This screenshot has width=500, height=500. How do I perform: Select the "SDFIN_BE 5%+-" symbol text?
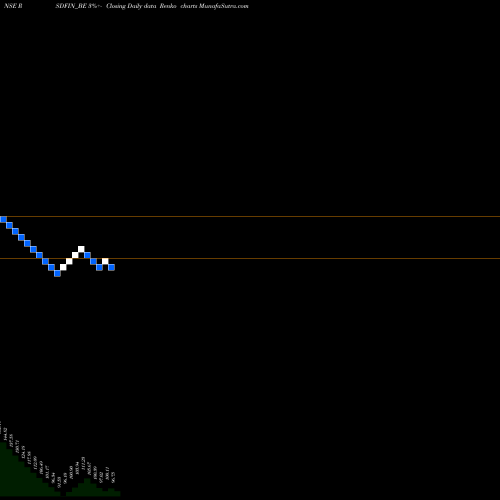[x=78, y=6]
